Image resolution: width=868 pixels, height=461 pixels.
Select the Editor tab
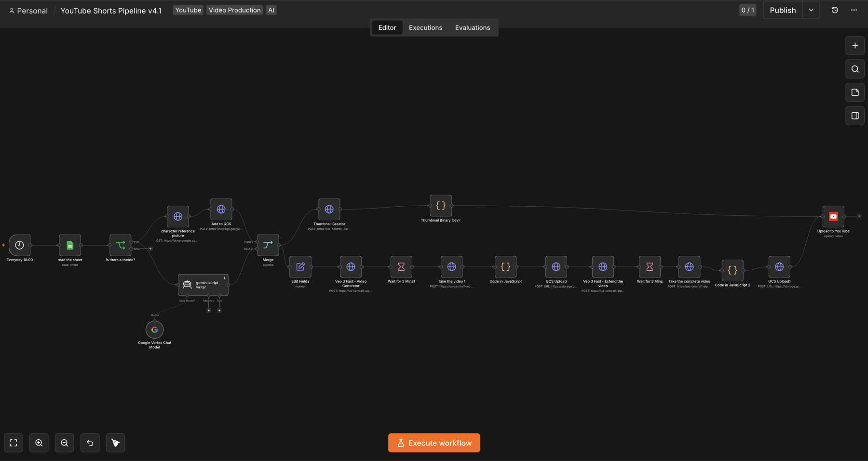tap(387, 27)
